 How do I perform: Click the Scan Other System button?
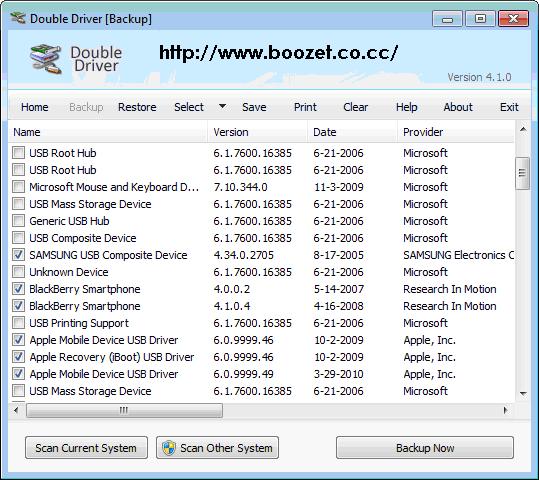(217, 448)
